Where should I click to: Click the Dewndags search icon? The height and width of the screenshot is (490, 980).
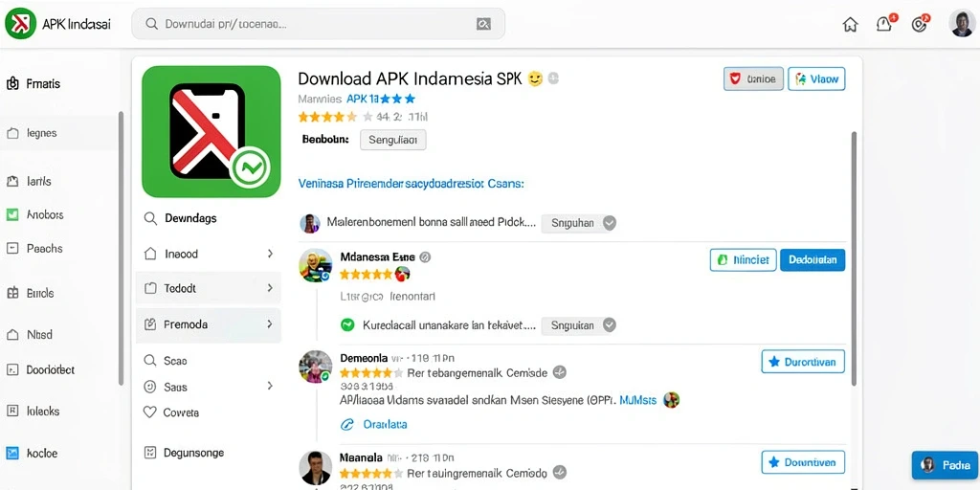[150, 218]
